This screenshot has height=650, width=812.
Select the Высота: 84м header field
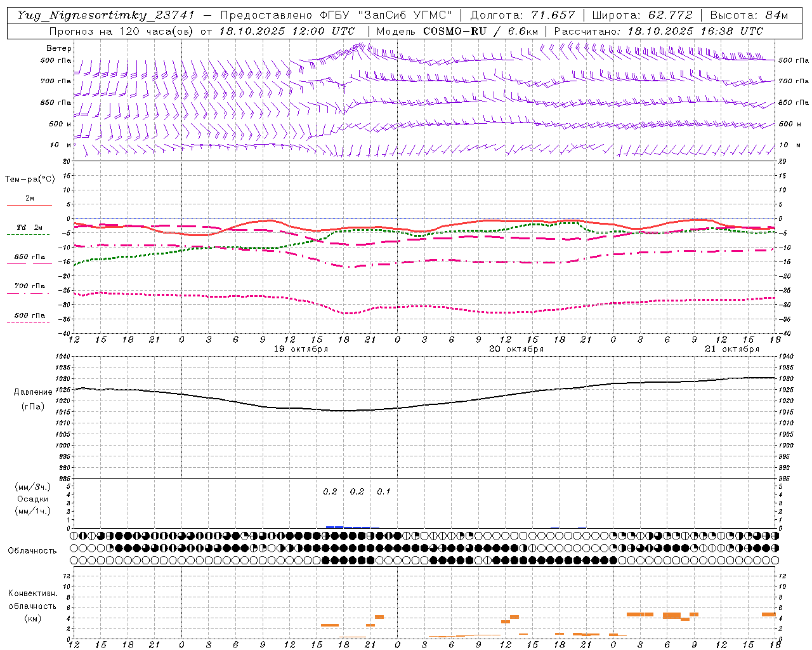749,15
